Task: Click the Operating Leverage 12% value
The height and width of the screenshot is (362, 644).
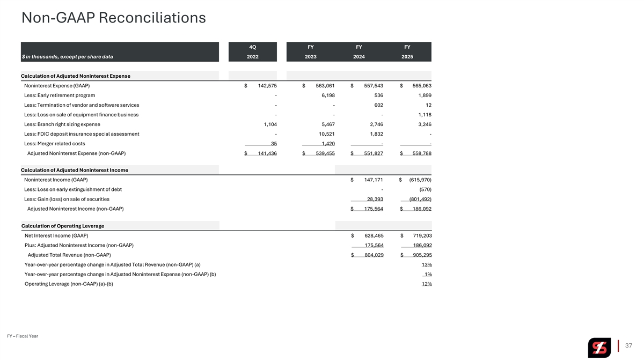Action: click(x=427, y=284)
